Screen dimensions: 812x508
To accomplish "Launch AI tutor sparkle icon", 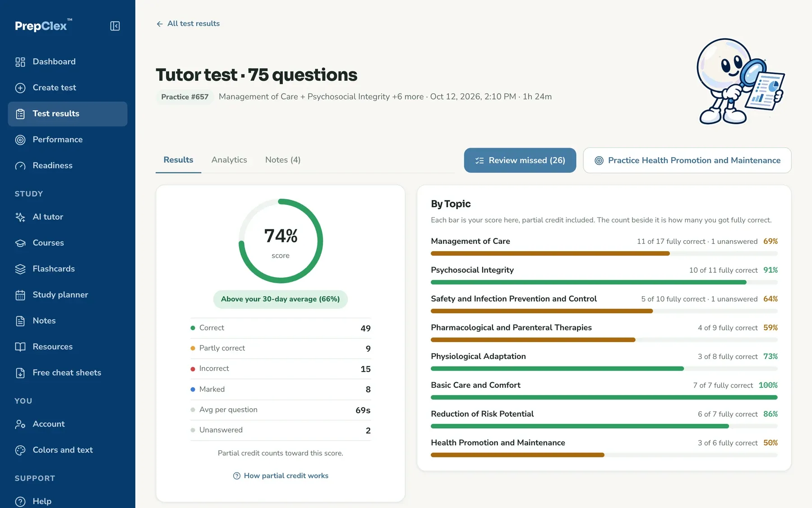I will click(20, 217).
